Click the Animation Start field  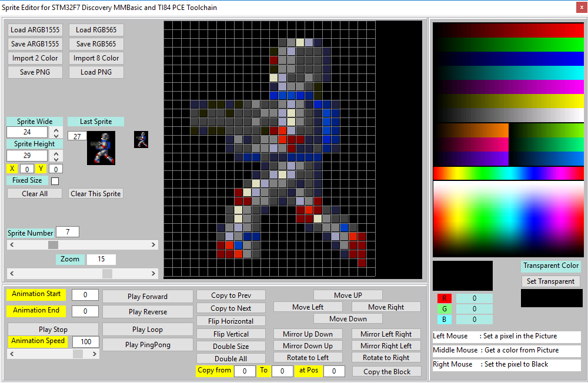[85, 294]
